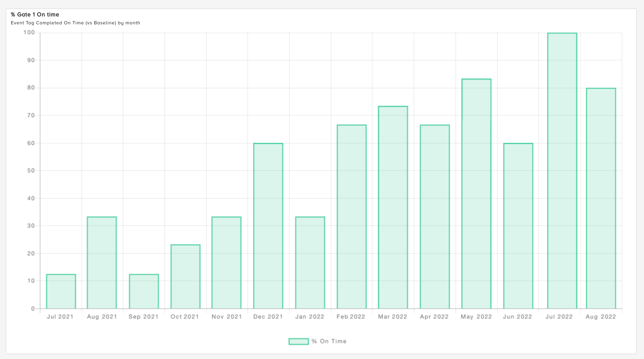Click the chart subtitle text

point(75,23)
